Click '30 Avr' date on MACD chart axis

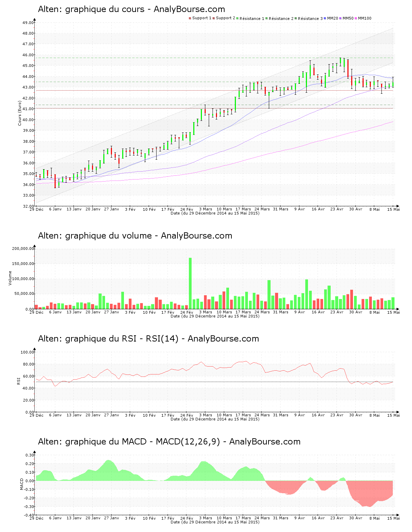click(x=356, y=518)
